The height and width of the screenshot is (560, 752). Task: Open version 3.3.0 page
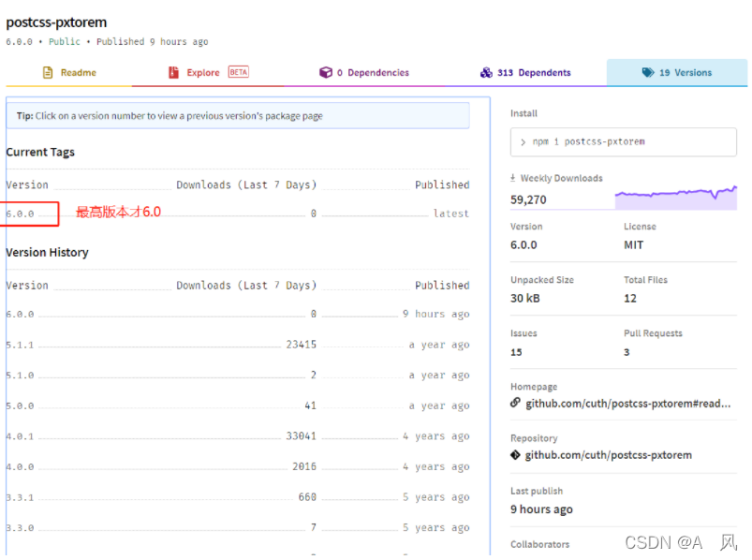point(21,528)
